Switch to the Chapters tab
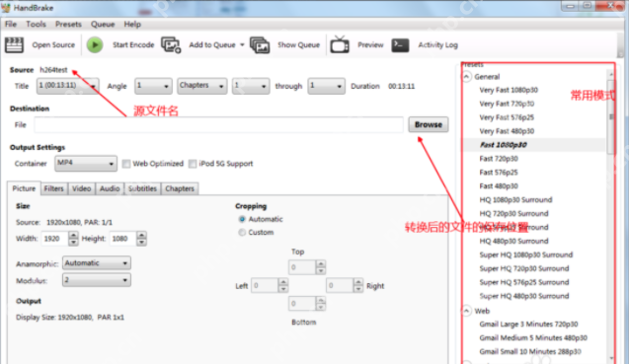 pyautogui.click(x=180, y=188)
